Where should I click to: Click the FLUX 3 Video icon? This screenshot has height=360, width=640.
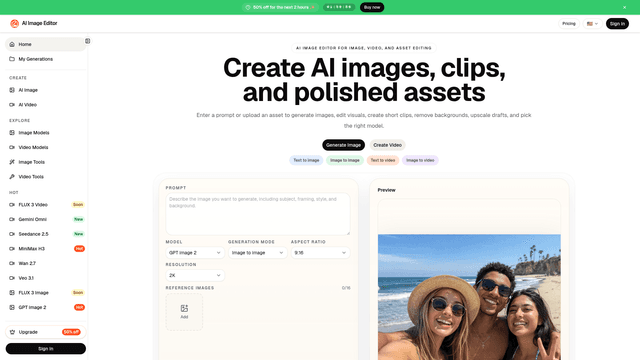coord(12,204)
